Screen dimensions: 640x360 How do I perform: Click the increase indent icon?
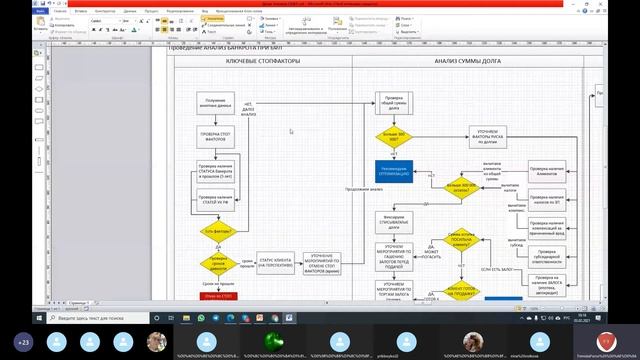point(196,30)
